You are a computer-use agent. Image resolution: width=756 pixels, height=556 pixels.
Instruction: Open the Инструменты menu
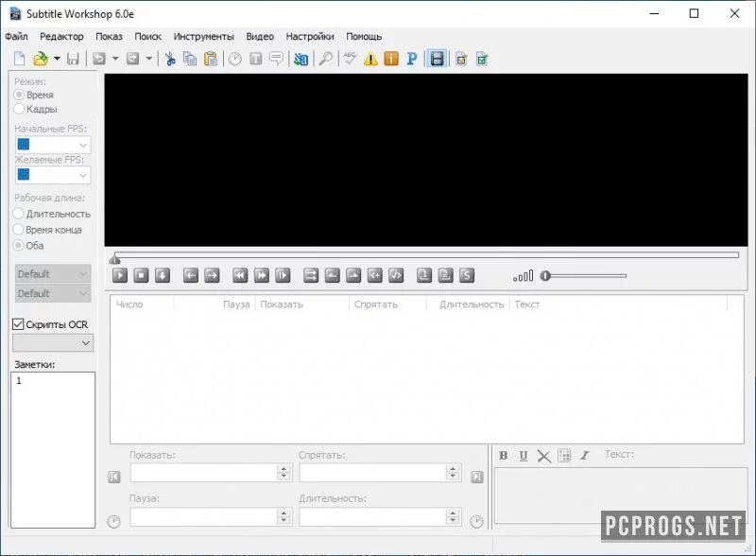[203, 37]
